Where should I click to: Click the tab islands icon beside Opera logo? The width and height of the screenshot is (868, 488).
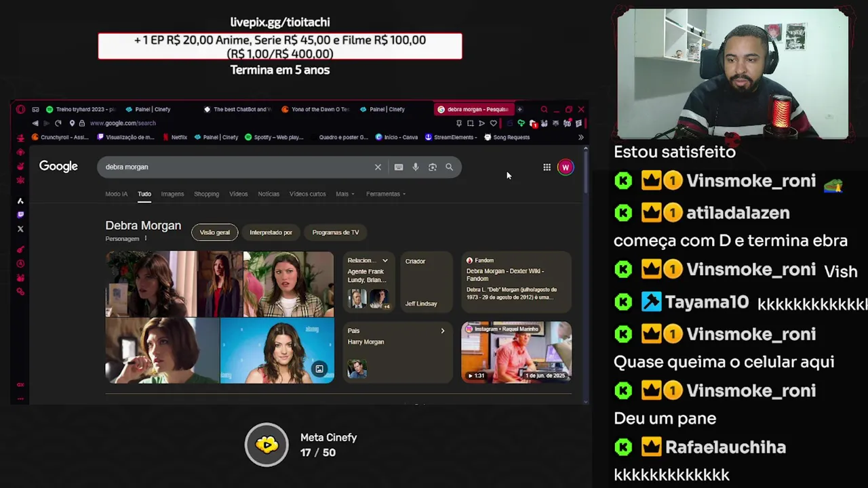(35, 109)
